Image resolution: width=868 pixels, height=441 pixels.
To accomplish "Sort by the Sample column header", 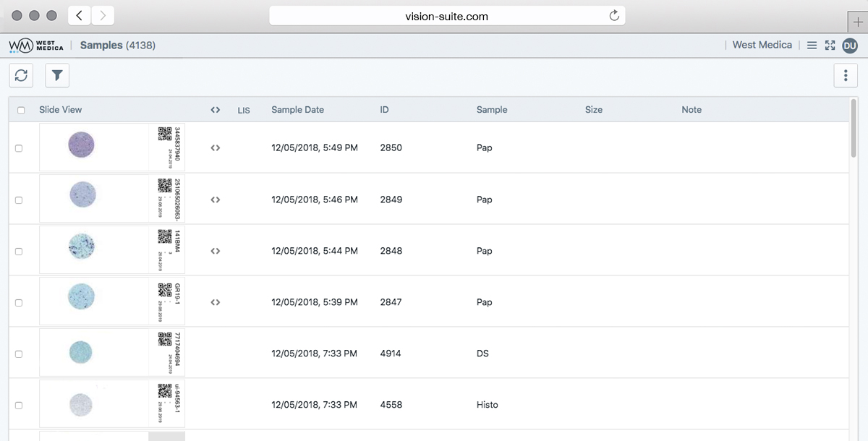I will click(492, 110).
